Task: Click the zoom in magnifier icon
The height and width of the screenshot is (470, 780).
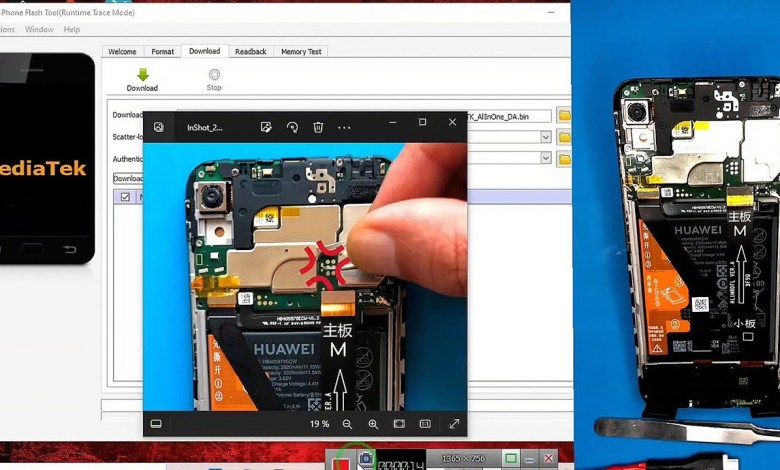Action: (373, 424)
